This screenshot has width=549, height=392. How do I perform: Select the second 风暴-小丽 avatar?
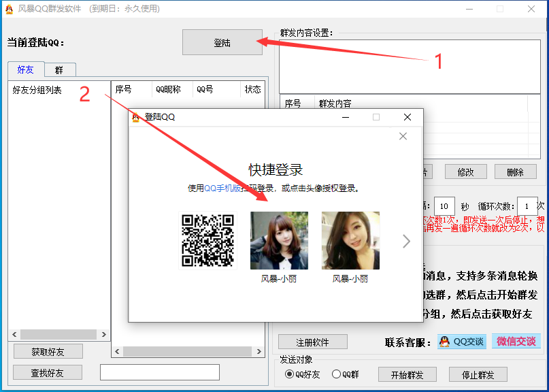point(350,241)
